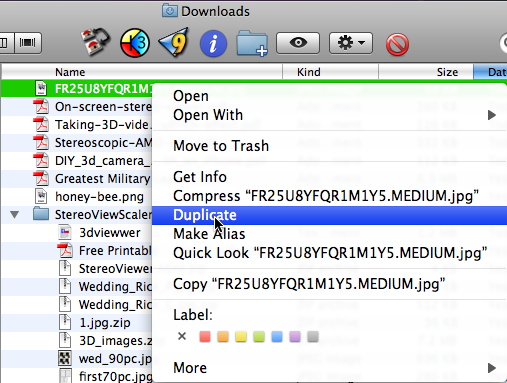
Task: Apply the yellow label color
Action: coord(241,336)
